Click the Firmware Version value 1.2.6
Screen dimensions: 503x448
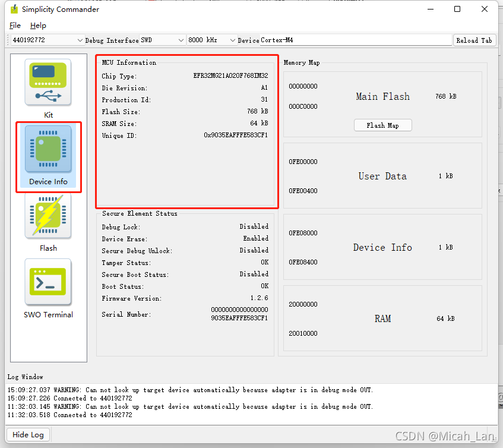(259, 298)
